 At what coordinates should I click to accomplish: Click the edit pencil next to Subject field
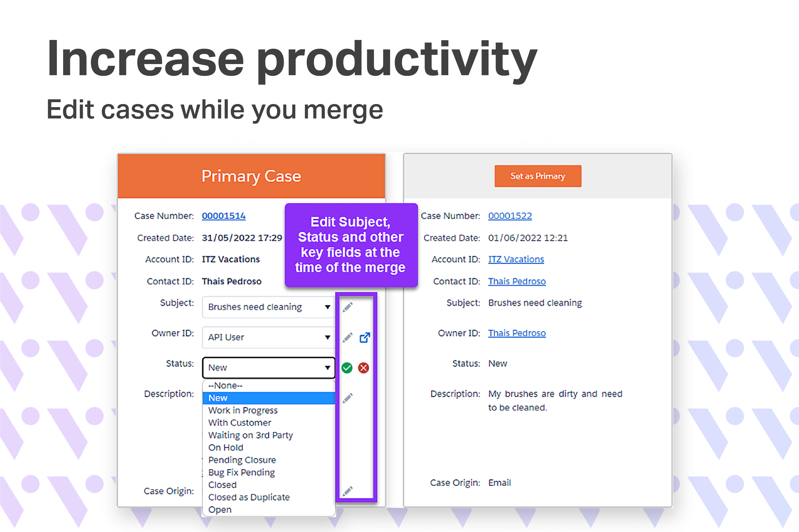(x=347, y=307)
